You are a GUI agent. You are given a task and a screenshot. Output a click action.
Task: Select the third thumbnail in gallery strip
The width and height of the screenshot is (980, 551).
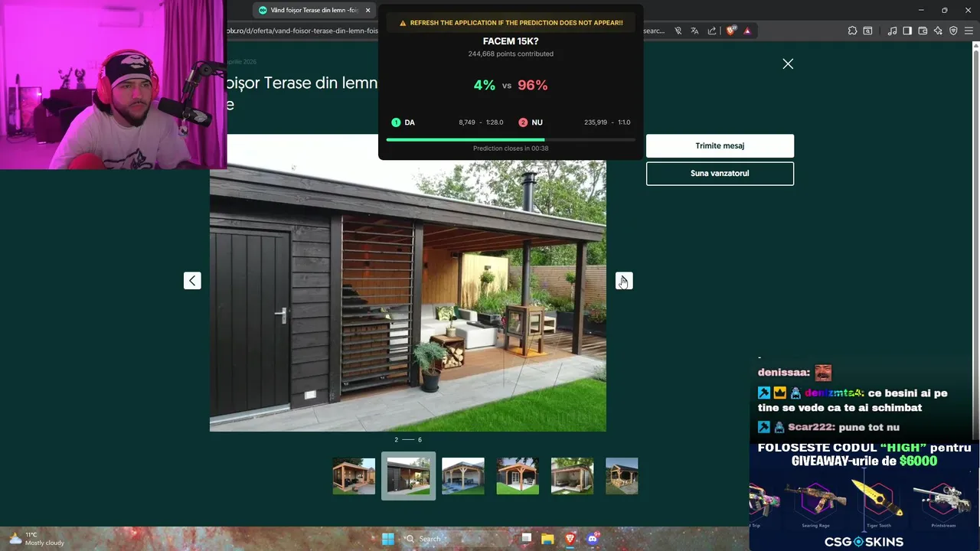[463, 476]
